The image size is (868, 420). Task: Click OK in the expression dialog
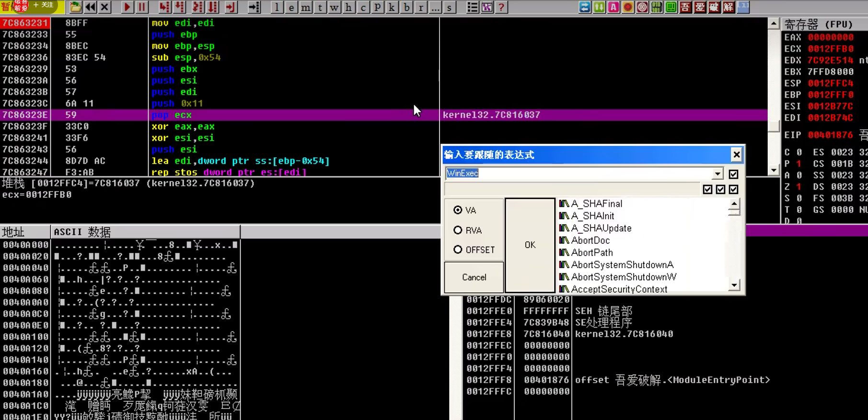pyautogui.click(x=530, y=245)
